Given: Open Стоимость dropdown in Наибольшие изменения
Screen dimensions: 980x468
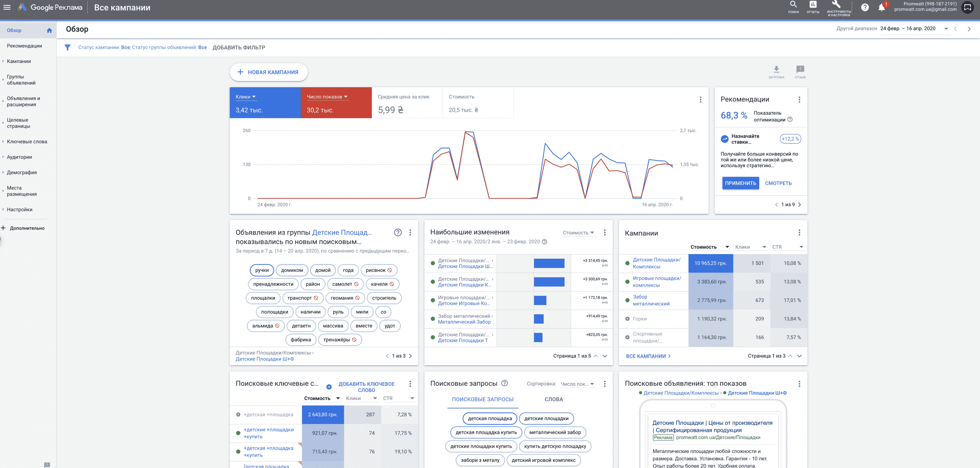Looking at the screenshot, I should click(578, 233).
